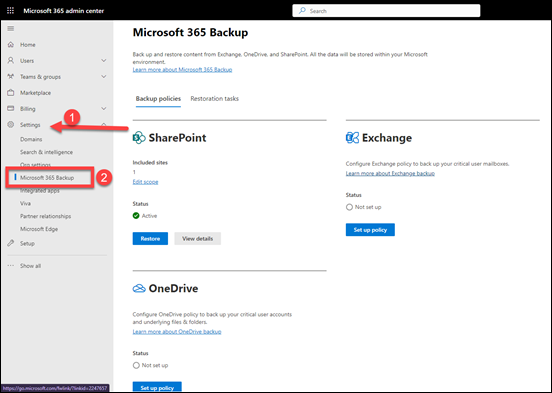Expand the Users menu chevron
552x393 pixels.
(104, 61)
